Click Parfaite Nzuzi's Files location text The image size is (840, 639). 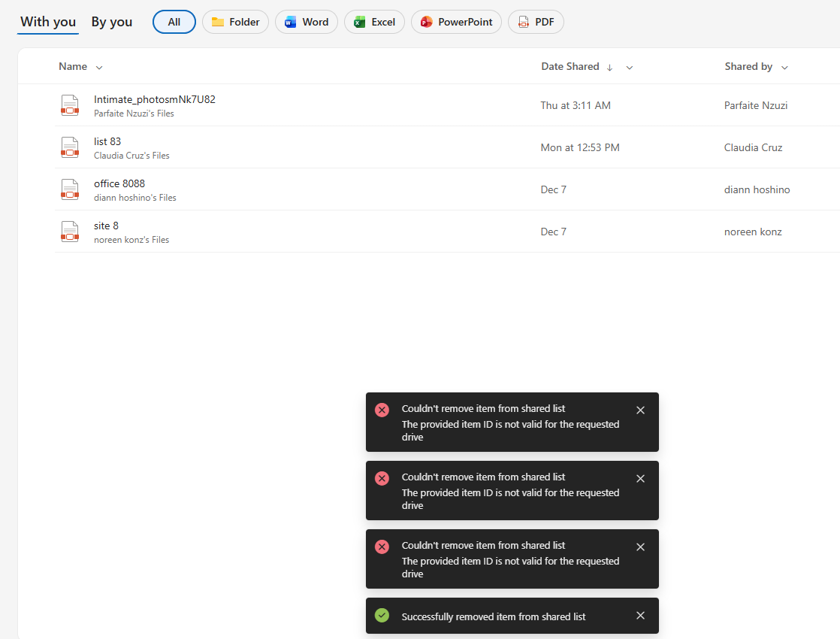coord(134,114)
